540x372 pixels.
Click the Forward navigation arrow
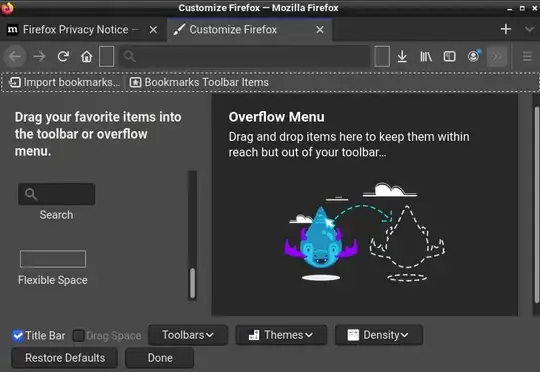[x=40, y=56]
